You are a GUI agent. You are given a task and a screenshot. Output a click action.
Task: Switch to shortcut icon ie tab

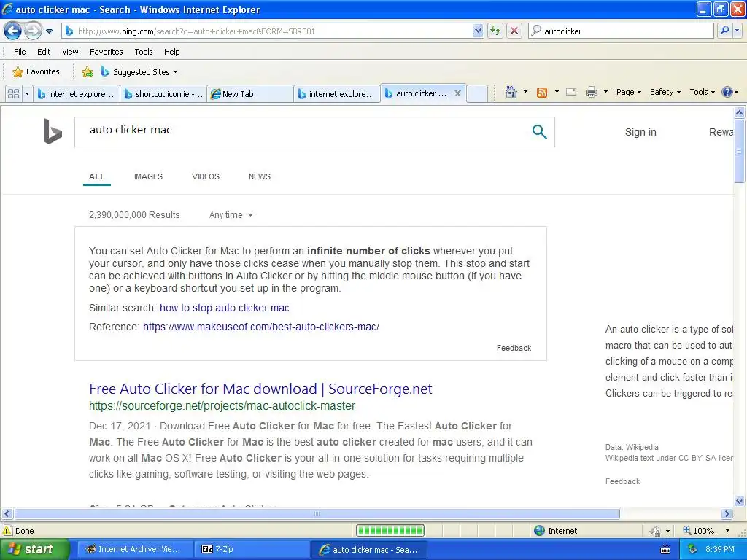163,94
